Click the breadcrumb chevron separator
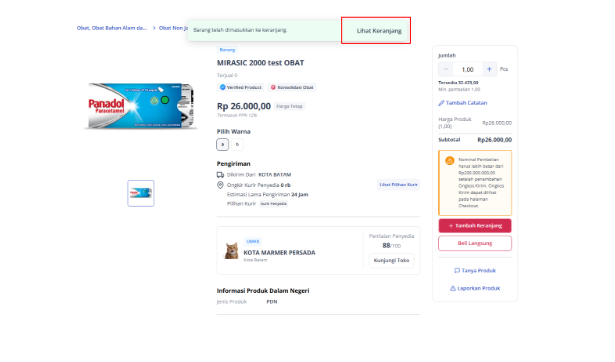The height and width of the screenshot is (362, 615). tap(154, 28)
